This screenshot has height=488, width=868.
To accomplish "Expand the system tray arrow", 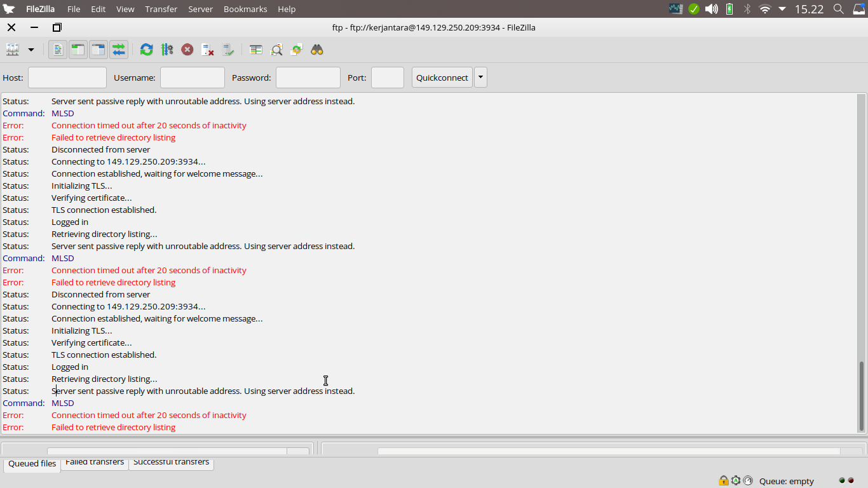I will tap(782, 9).
